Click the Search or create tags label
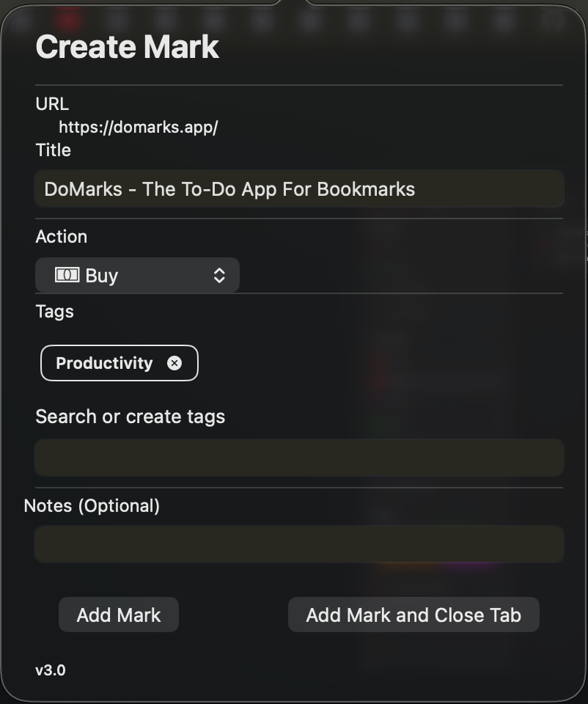The width and height of the screenshot is (588, 704). [130, 417]
